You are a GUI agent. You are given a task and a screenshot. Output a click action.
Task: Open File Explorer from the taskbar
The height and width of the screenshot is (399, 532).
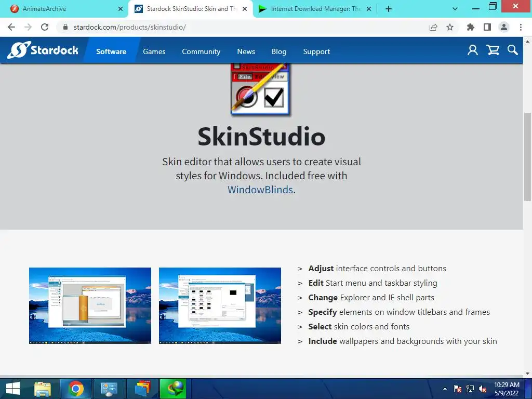point(43,389)
